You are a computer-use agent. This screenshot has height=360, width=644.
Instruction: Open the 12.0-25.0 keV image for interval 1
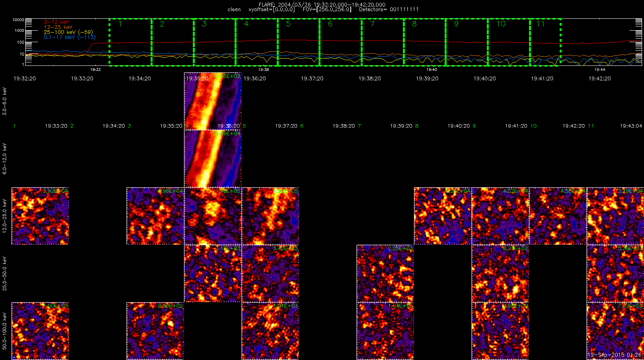[x=40, y=216]
